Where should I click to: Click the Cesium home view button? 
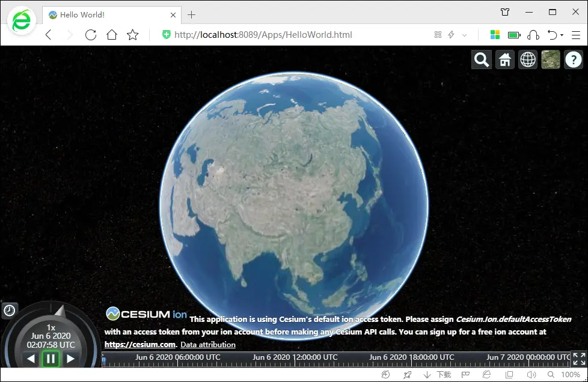point(505,59)
